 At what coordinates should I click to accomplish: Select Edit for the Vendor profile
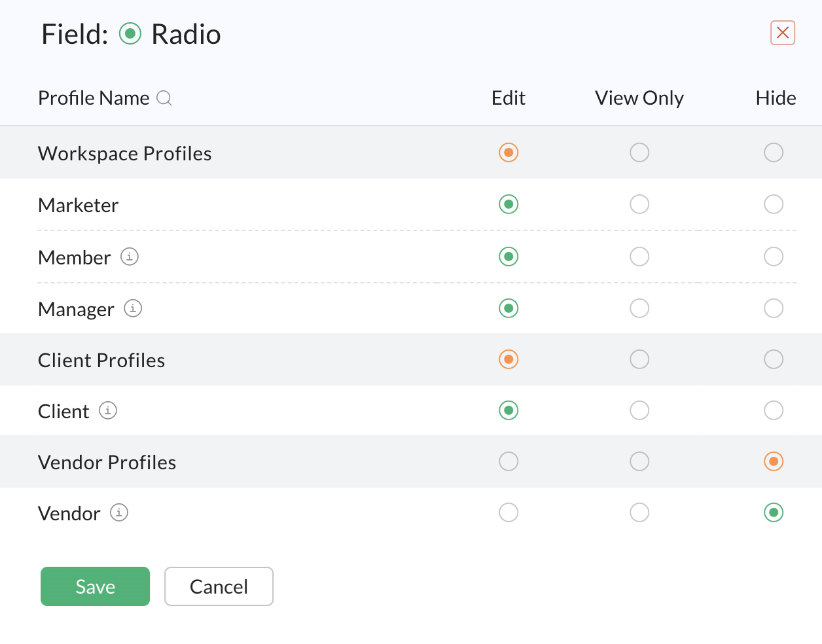[x=509, y=512]
